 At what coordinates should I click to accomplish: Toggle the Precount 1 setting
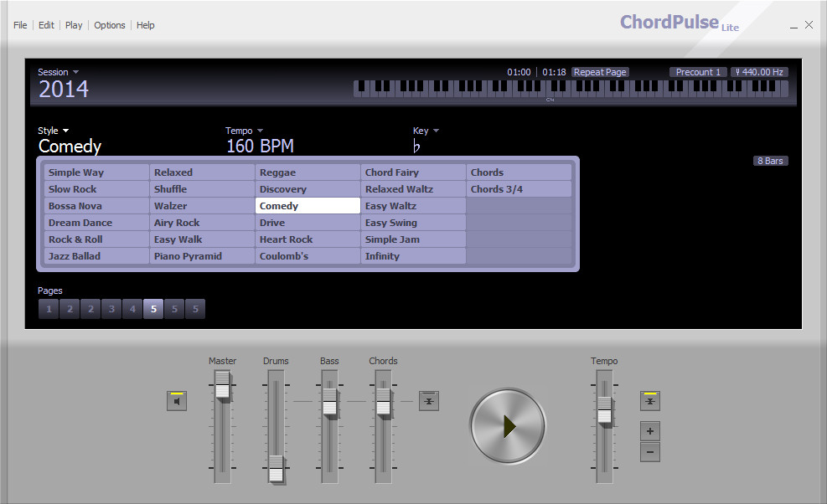click(698, 72)
